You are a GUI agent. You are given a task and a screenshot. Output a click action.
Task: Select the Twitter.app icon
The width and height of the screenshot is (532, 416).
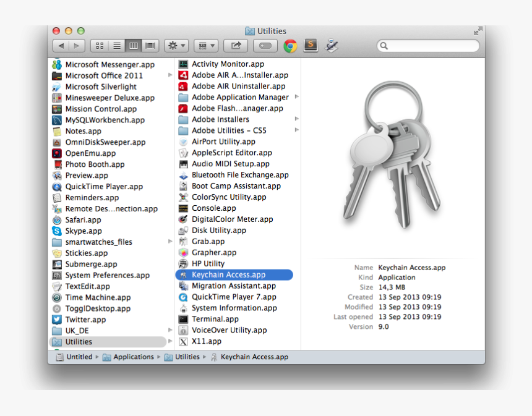click(x=57, y=320)
